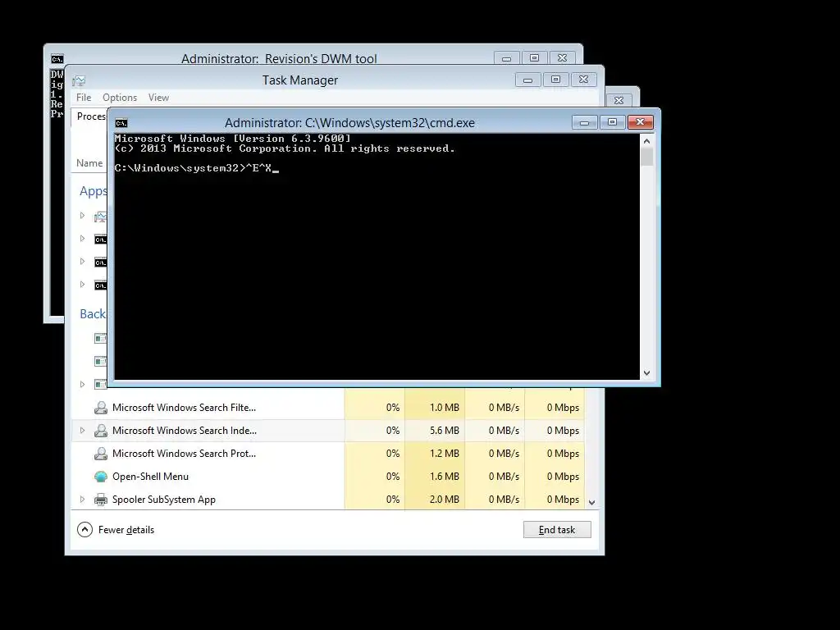
Task: Open the View menu in Task Manager
Action: [158, 98]
